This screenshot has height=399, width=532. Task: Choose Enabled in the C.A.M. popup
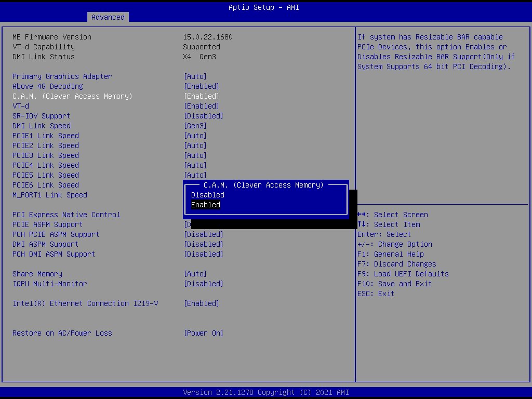206,205
